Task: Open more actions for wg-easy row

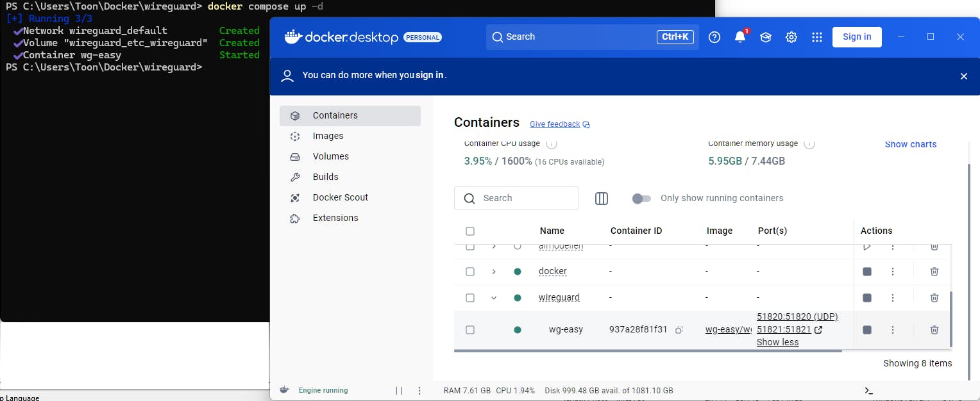Action: tap(892, 330)
